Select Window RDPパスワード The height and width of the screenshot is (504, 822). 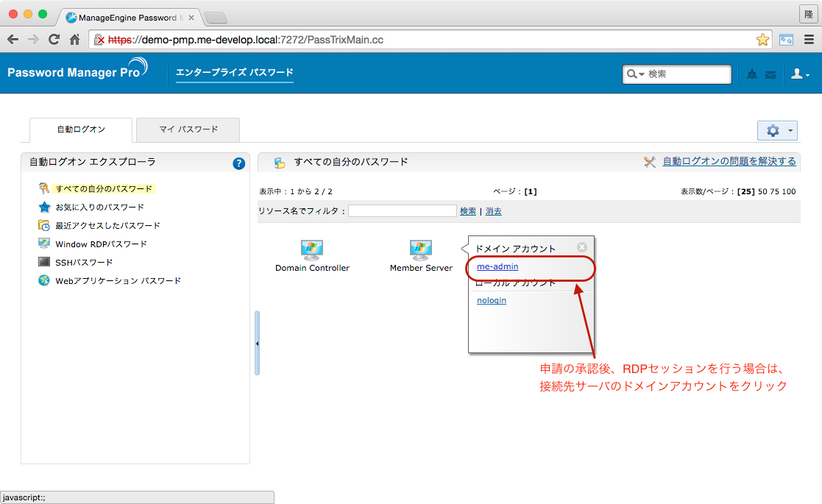pyautogui.click(x=101, y=244)
